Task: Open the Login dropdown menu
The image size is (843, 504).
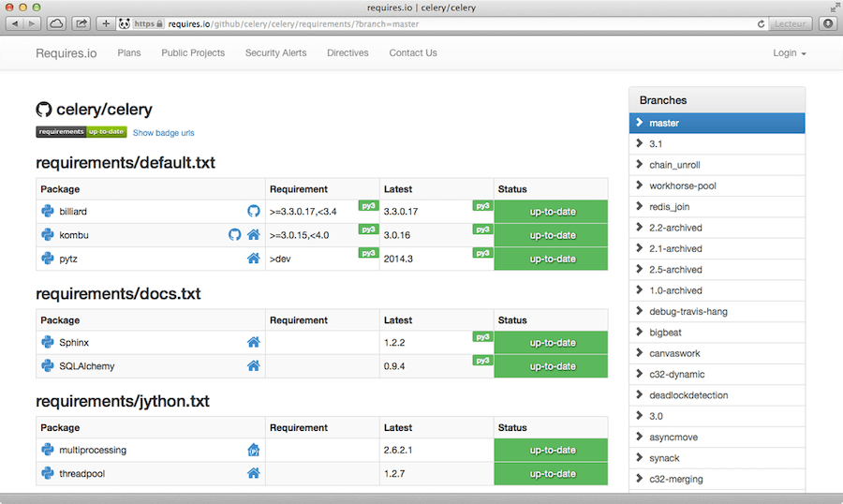Action: pyautogui.click(x=789, y=53)
